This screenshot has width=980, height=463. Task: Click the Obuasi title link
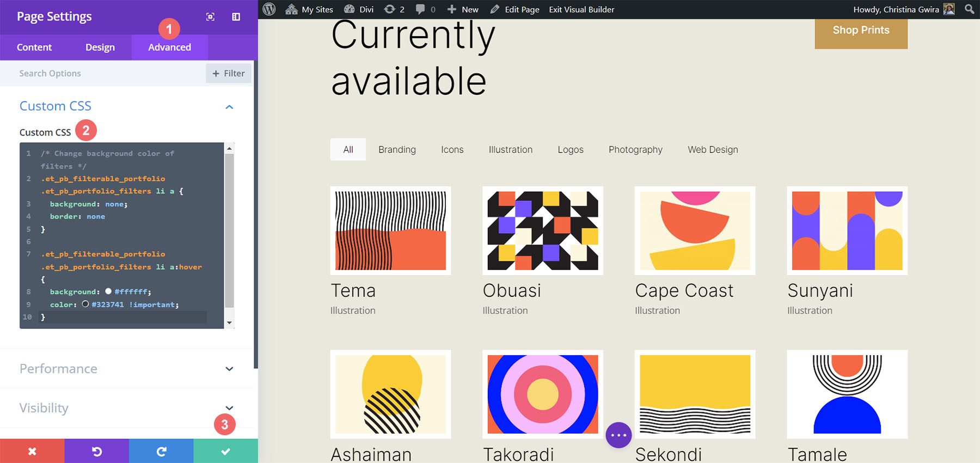pos(512,291)
